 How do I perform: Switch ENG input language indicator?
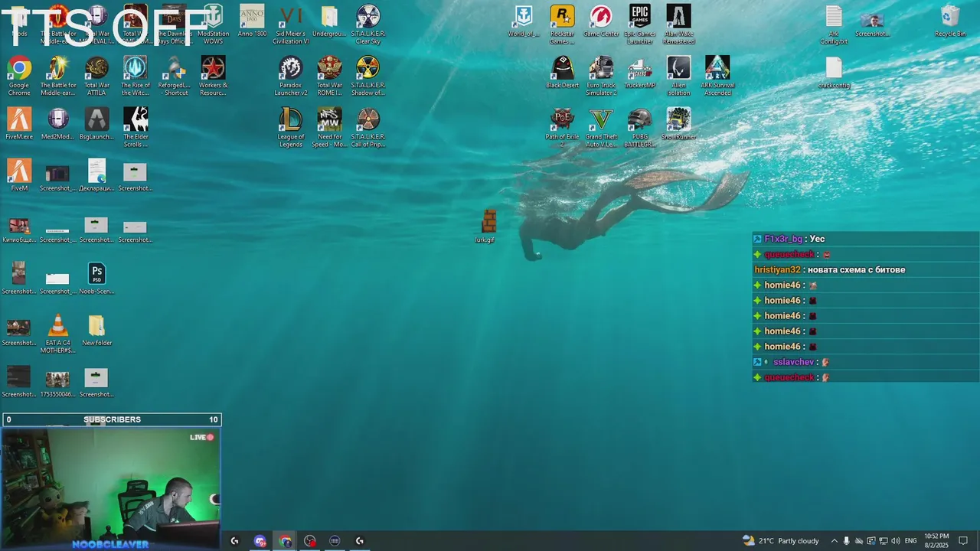click(910, 541)
